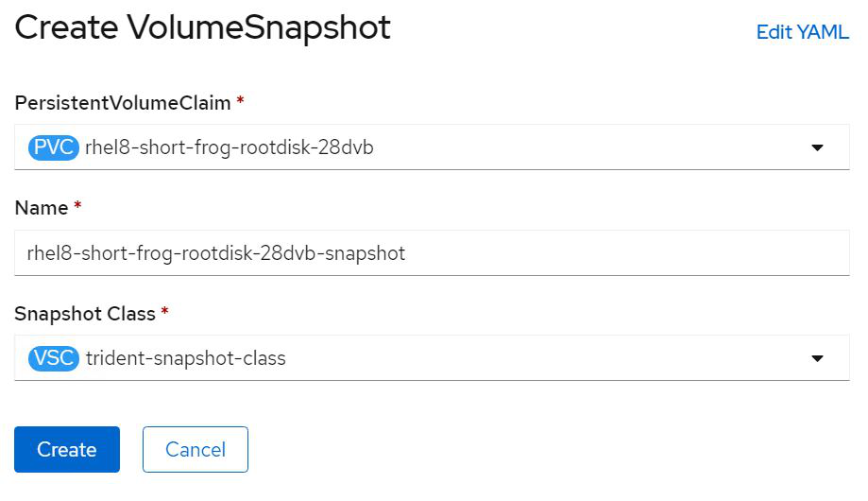Click the PersistentVolumeClaim field label
Image resolution: width=868 pixels, height=501 pixels.
coord(123,103)
